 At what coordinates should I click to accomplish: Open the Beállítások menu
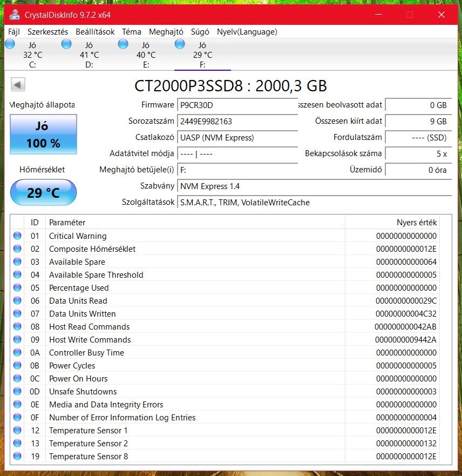(95, 32)
